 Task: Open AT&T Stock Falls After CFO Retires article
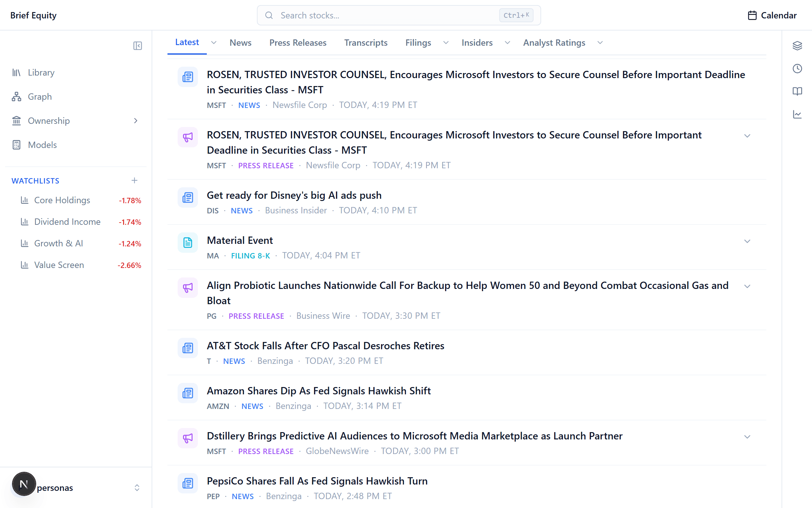[x=325, y=346]
